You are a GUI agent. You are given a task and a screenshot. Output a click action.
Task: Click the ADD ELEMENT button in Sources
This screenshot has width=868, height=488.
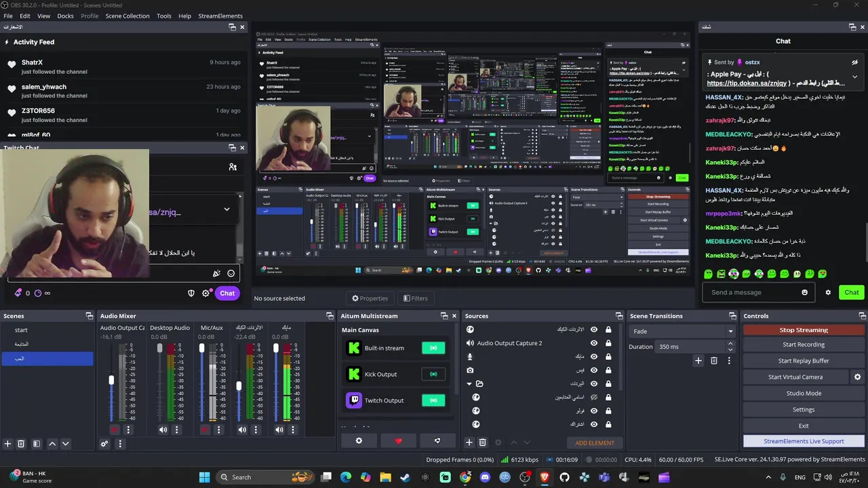click(x=595, y=443)
